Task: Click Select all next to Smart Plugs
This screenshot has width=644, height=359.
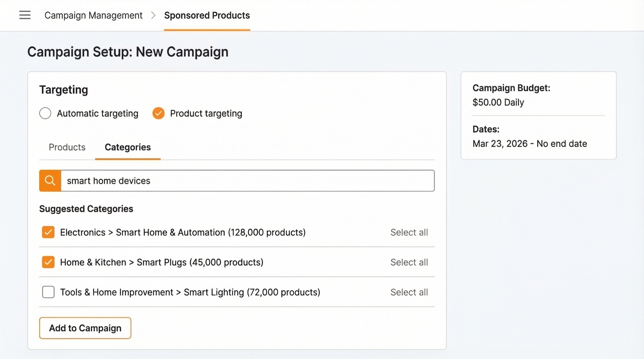Action: tap(409, 262)
